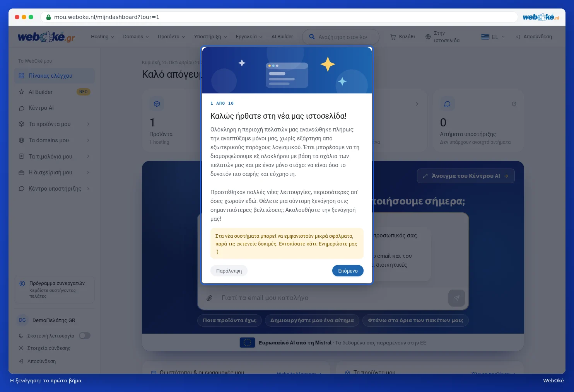
Task: Expand the Domains dropdown menu
Action: pos(136,37)
